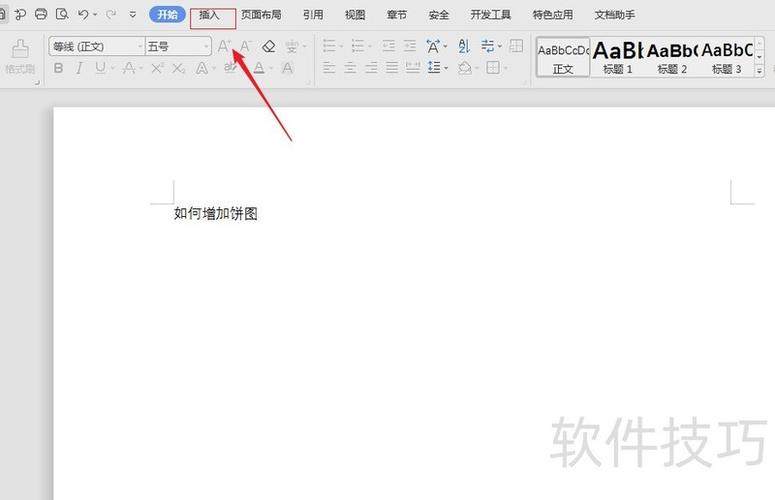The image size is (775, 500).
Task: Open the font color dropdown arrow
Action: (271, 68)
